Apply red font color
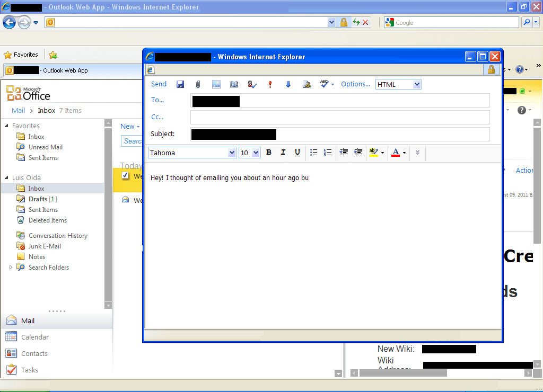Image resolution: width=543 pixels, height=392 pixels. coord(396,153)
